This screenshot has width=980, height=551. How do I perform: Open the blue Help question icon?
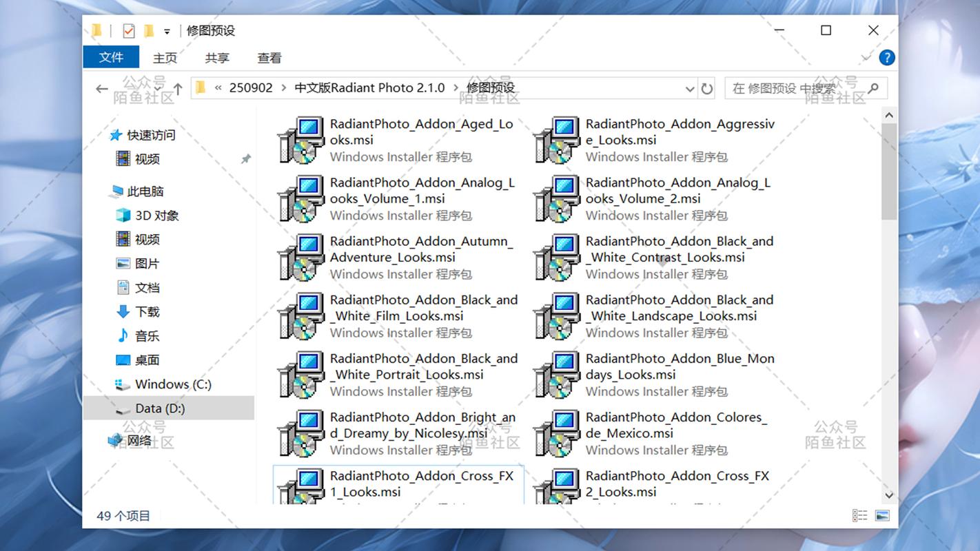(x=887, y=58)
